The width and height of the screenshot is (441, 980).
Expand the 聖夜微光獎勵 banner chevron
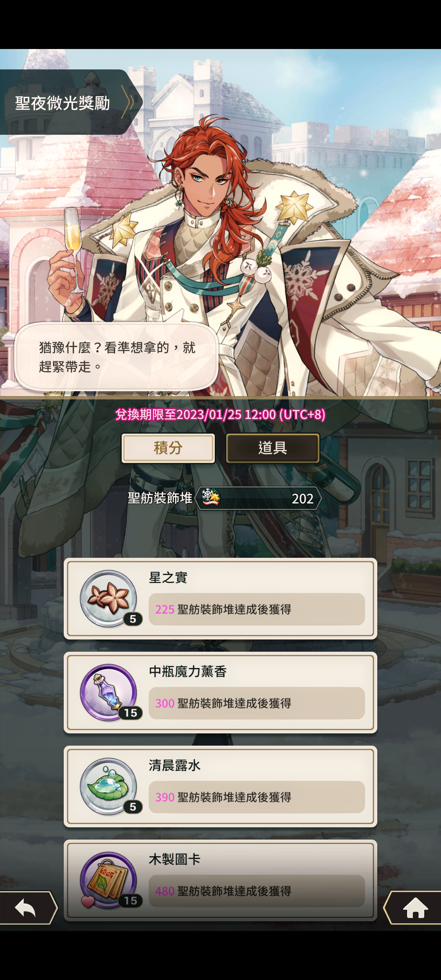pos(128,102)
